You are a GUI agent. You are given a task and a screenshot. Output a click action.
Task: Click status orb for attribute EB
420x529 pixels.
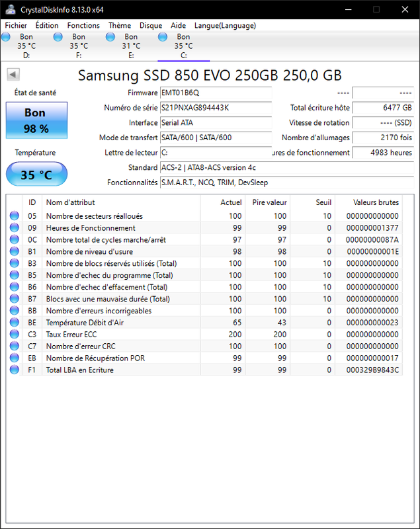[x=14, y=358]
